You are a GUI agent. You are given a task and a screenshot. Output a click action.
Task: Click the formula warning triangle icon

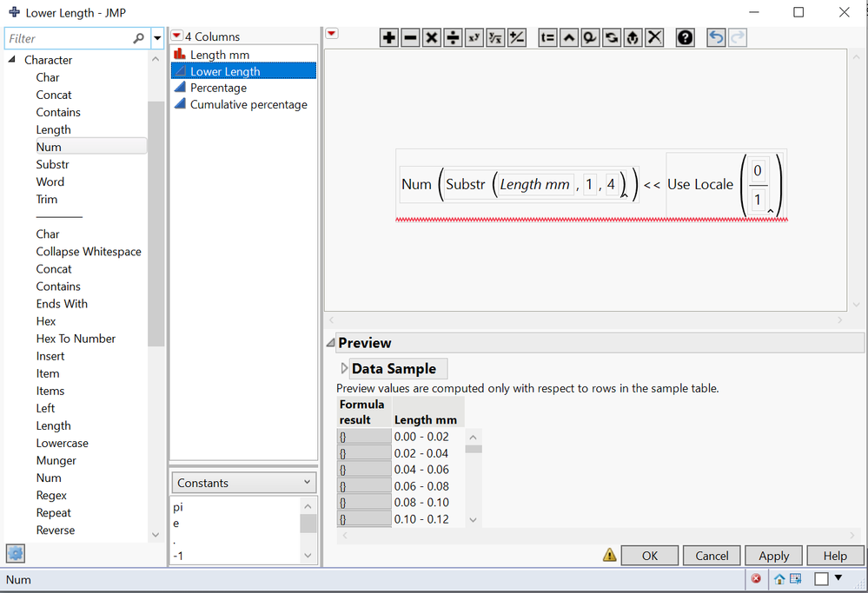(x=609, y=555)
